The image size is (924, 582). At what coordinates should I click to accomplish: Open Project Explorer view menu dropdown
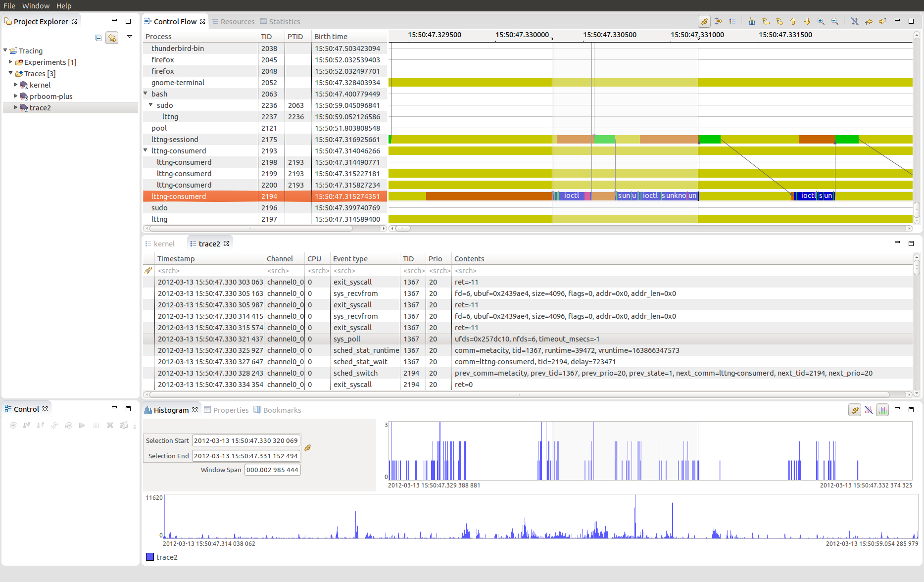click(130, 37)
